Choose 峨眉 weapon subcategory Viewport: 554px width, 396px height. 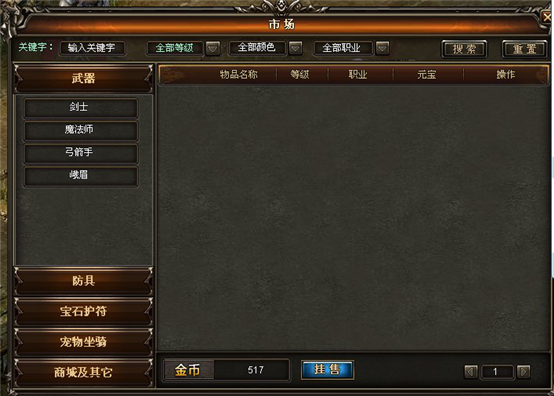81,175
